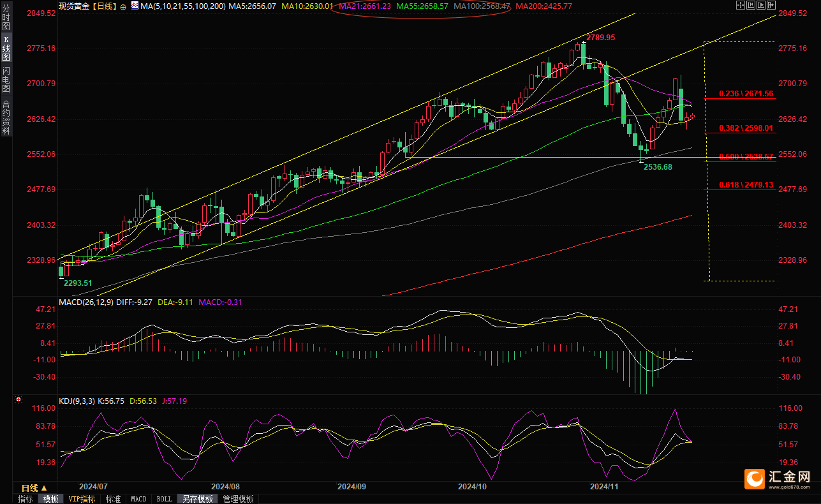The width and height of the screenshot is (821, 504).
Task: Click the left axis price 2775.16
Action: [x=40, y=48]
